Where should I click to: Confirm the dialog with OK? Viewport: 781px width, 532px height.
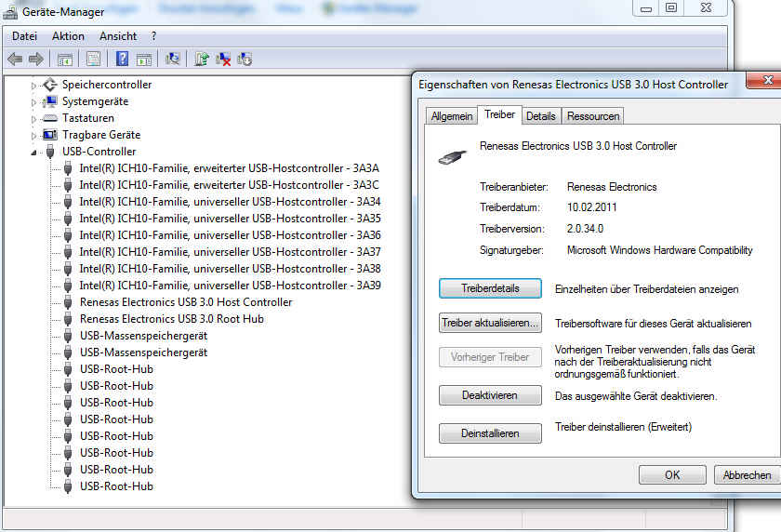tap(672, 474)
